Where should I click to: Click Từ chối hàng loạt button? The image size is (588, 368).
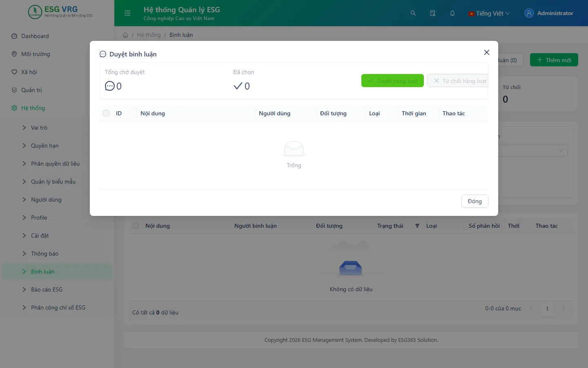click(x=458, y=81)
